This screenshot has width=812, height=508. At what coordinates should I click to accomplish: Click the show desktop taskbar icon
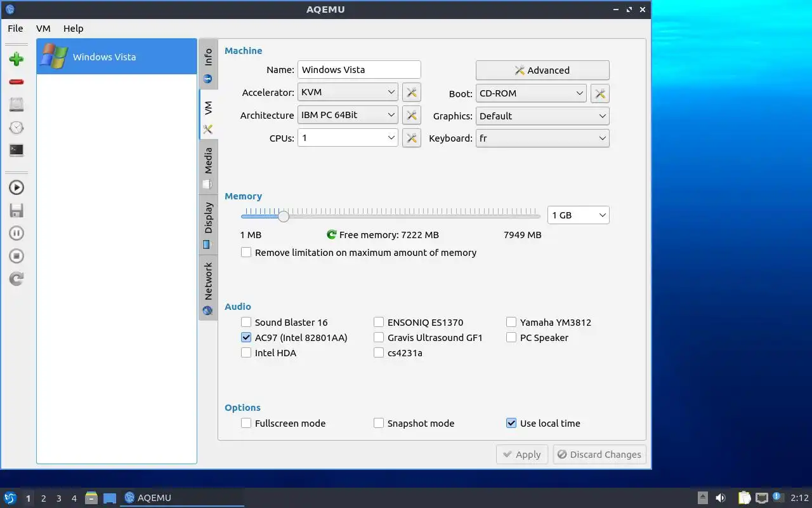[x=110, y=498]
